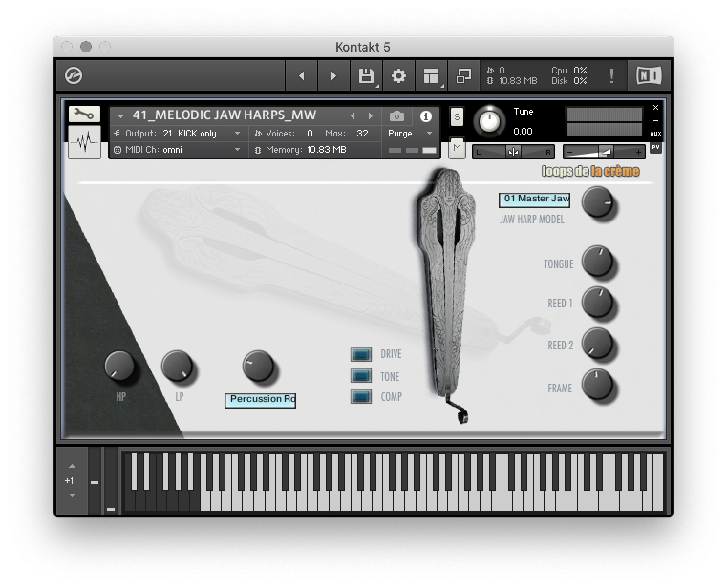Go to next instrument with right arrow in main toolbar
This screenshot has height=588, width=727.
pyautogui.click(x=333, y=75)
